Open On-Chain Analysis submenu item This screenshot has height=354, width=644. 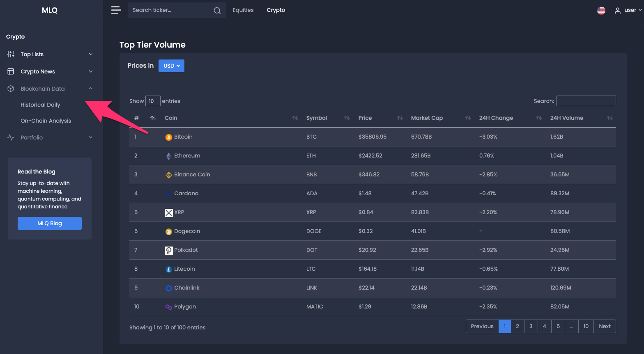(x=46, y=121)
